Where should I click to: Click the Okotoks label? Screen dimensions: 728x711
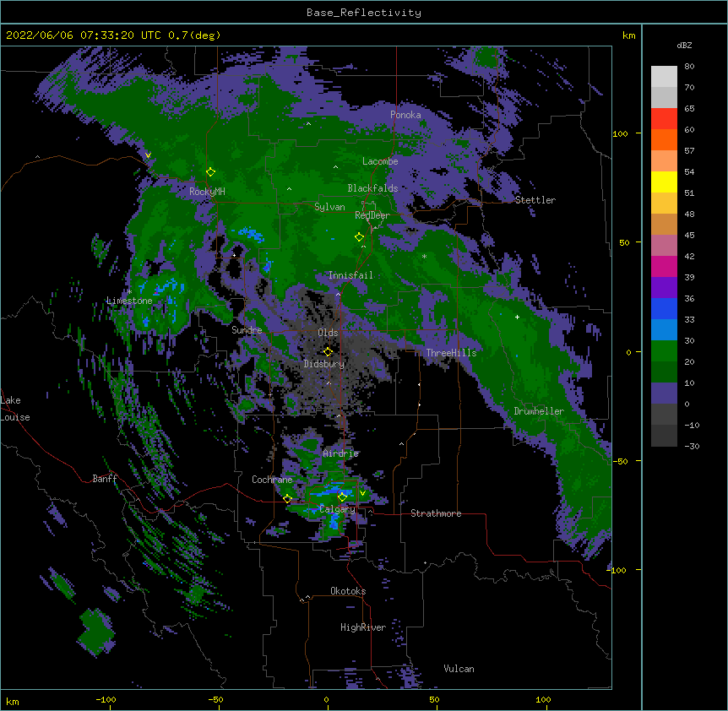pos(348,591)
